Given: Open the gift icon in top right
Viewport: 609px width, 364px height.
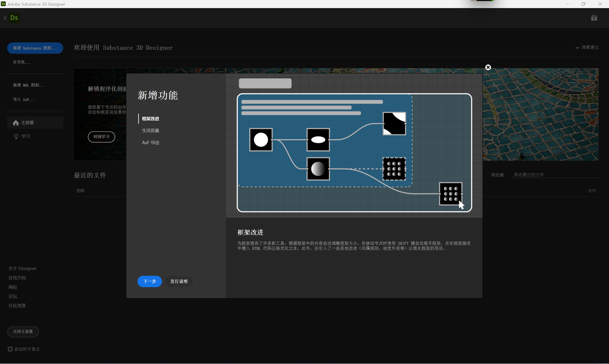Looking at the screenshot, I should 594,18.
